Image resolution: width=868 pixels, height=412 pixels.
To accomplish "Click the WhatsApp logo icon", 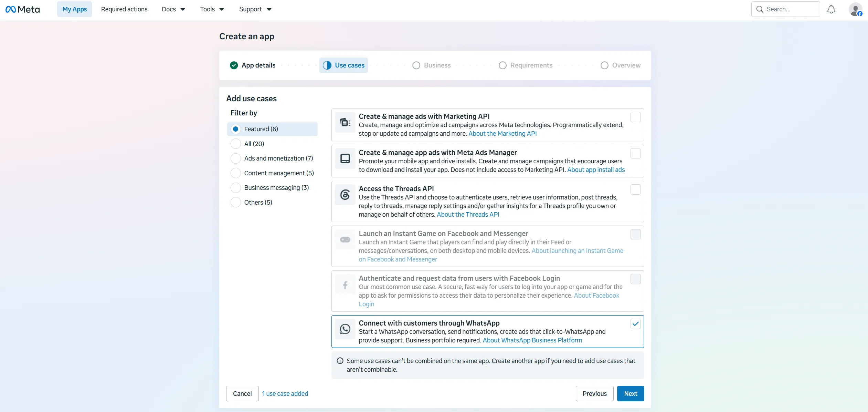I will [345, 329].
